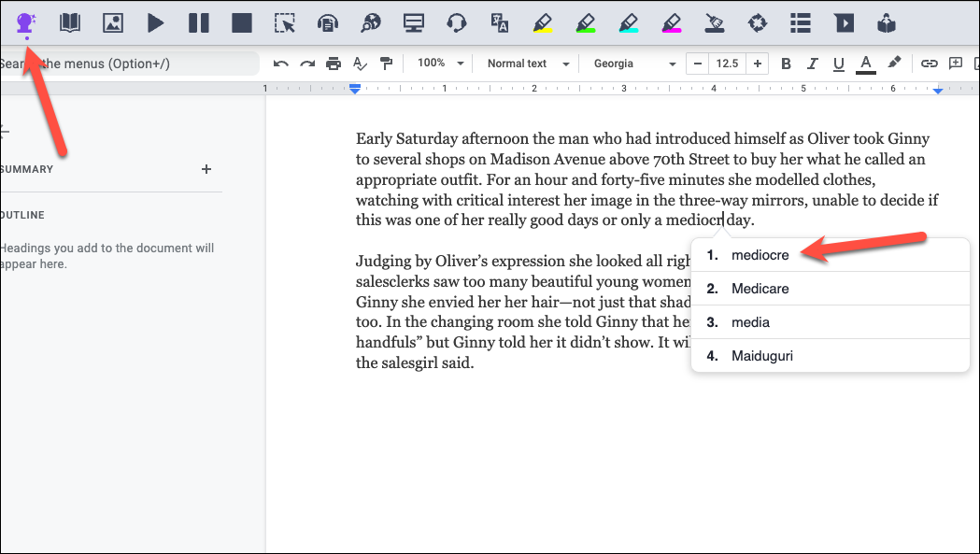This screenshot has width=980, height=554.
Task: Open the text color picker
Action: (865, 64)
